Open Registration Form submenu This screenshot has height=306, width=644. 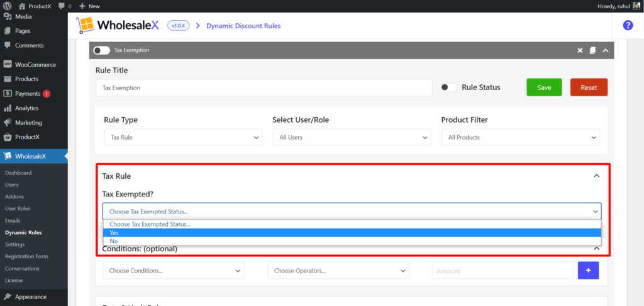(26, 256)
